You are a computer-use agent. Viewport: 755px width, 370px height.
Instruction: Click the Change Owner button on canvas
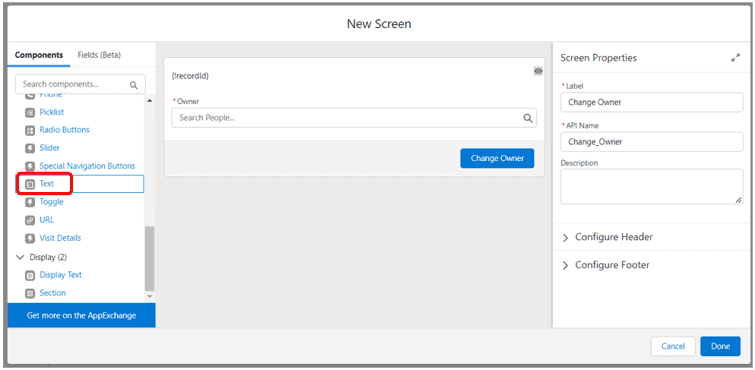[x=497, y=158]
